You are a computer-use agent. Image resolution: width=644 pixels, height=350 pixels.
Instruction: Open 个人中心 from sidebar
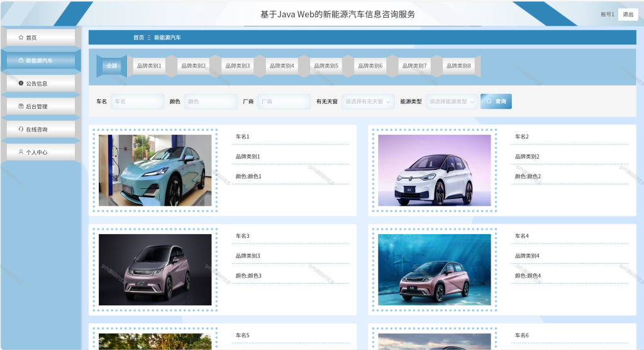coord(41,152)
